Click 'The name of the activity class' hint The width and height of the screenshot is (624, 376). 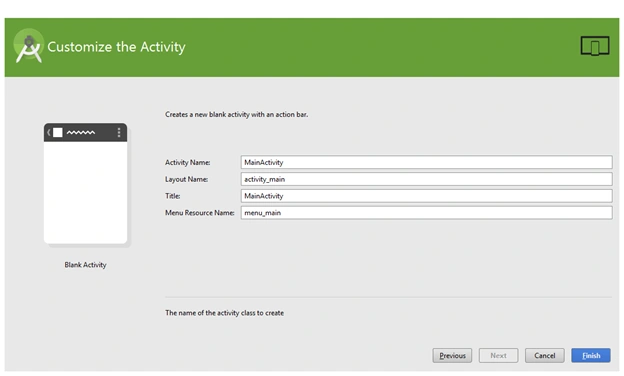(224, 313)
